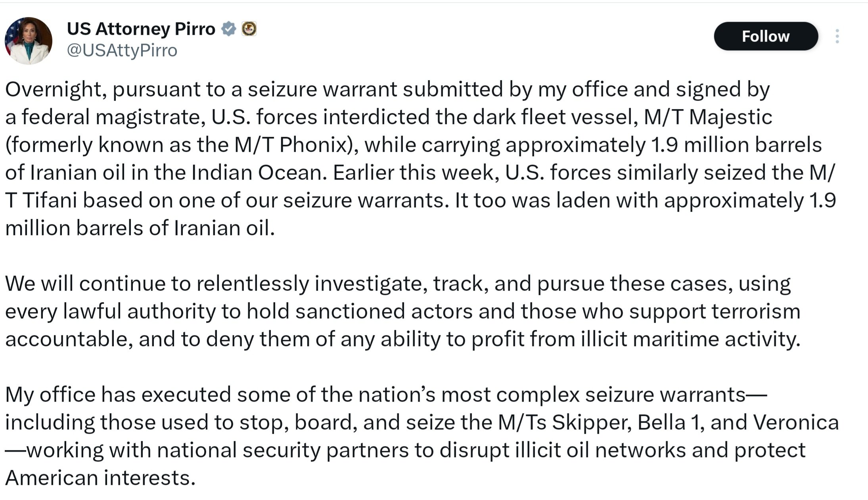Click the "Veronica" vessel name

pos(795,422)
